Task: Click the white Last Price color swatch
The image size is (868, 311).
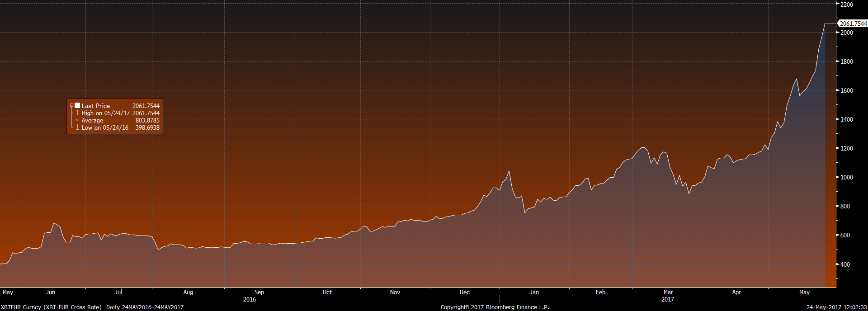Action: tap(77, 106)
